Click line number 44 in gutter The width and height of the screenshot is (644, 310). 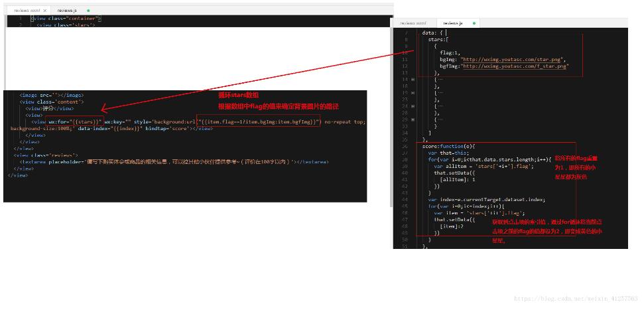[405, 200]
